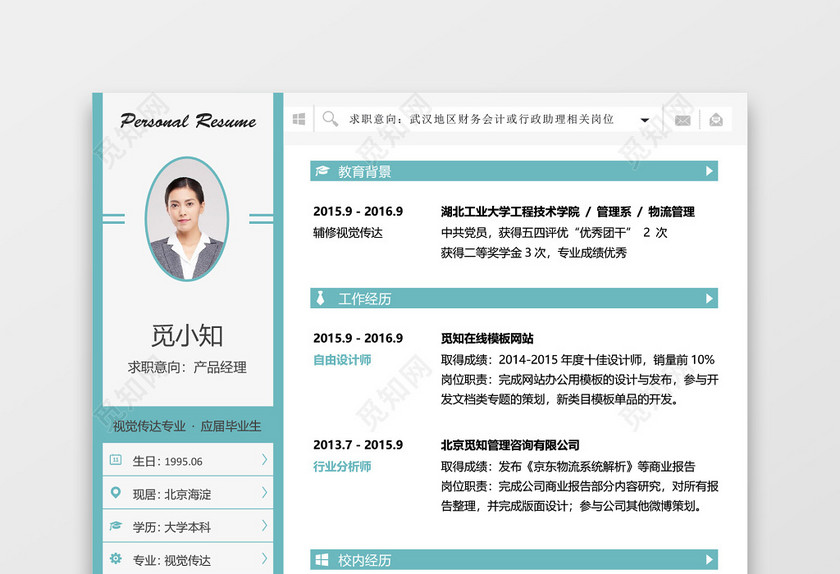Click the 获得二等奖学金 3 次 line

coord(534,253)
